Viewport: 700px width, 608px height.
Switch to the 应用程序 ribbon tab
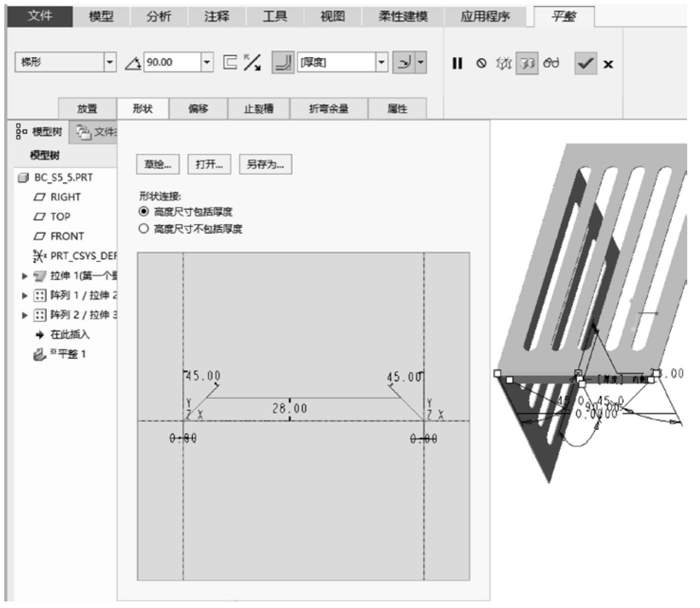click(x=485, y=17)
